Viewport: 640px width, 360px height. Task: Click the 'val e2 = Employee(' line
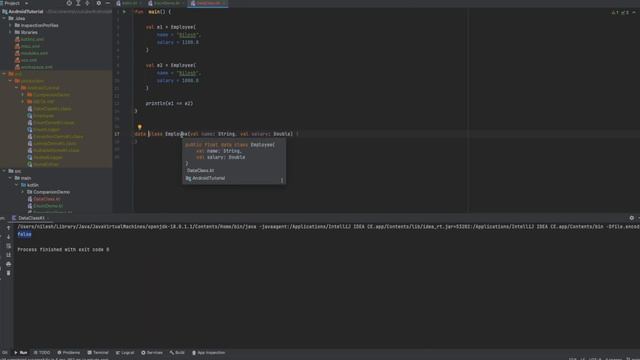(171, 65)
